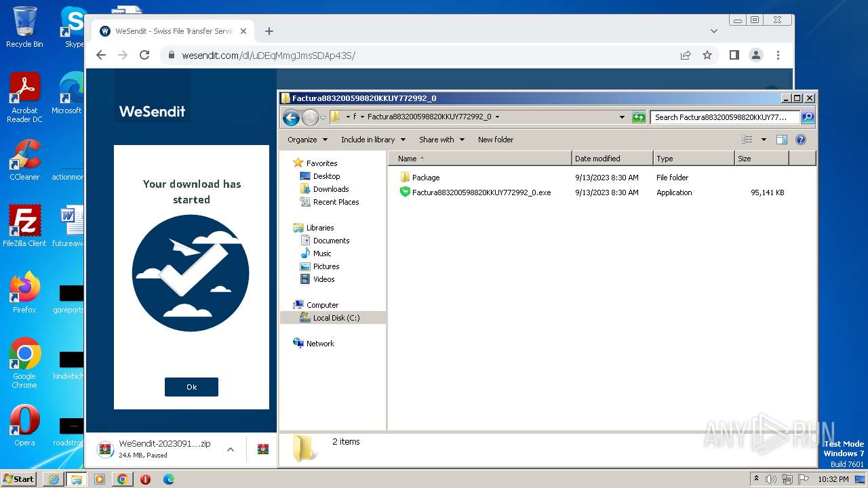Click the Ok button on download dialog
This screenshot has height=488, width=868.
click(x=191, y=387)
